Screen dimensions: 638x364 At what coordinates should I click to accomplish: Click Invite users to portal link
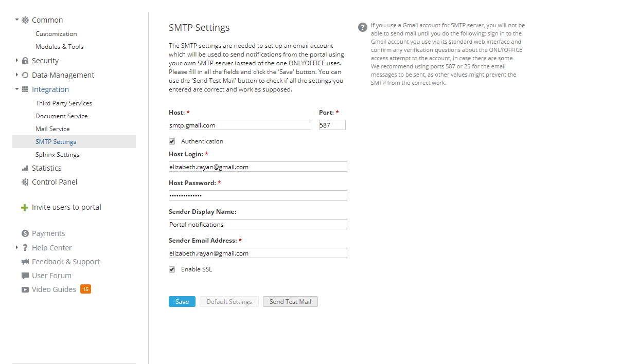click(x=66, y=208)
